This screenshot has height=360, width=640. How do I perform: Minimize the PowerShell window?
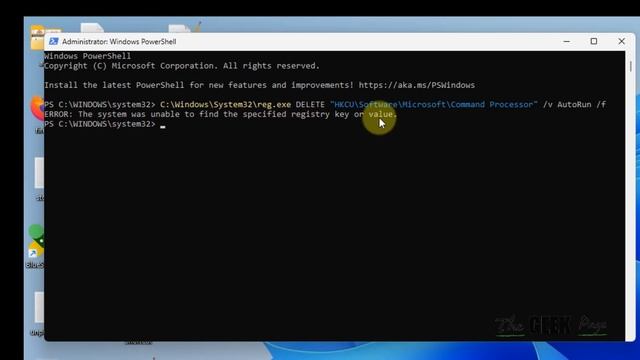tap(567, 41)
